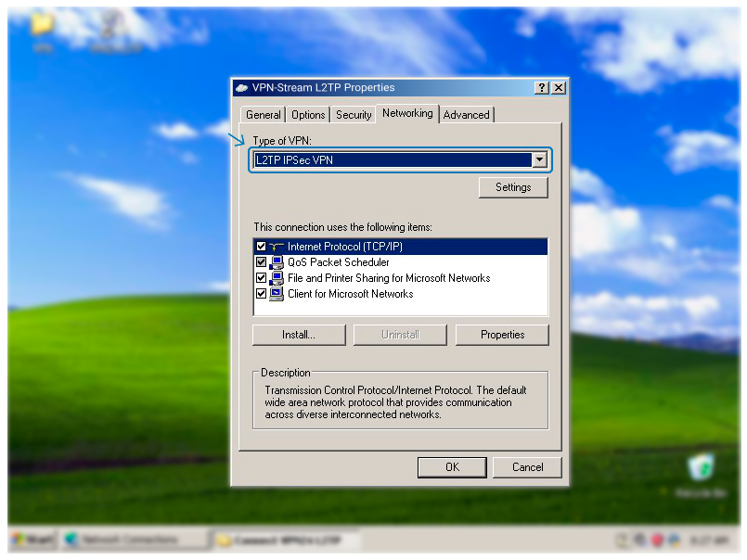Click the Network Connections taskbar button

(135, 540)
